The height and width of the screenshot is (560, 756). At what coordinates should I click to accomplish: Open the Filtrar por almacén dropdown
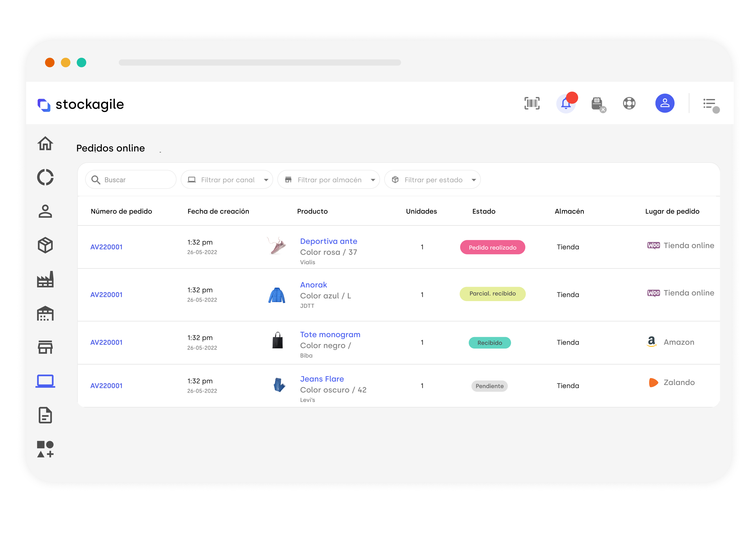[329, 180]
